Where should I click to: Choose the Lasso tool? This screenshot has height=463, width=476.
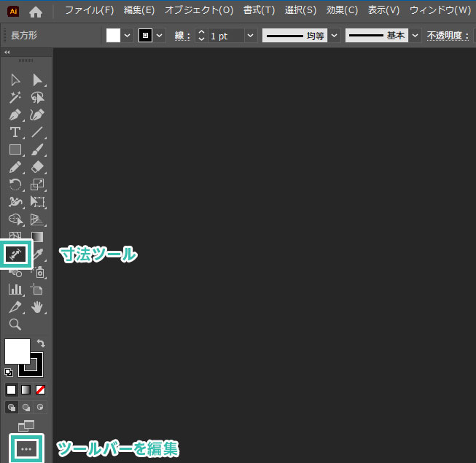click(37, 98)
